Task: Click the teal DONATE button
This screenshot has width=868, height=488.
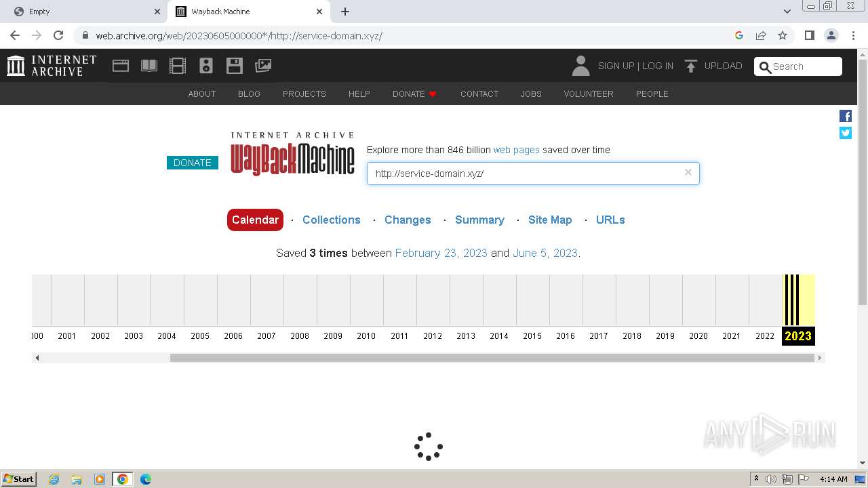Action: click(193, 163)
